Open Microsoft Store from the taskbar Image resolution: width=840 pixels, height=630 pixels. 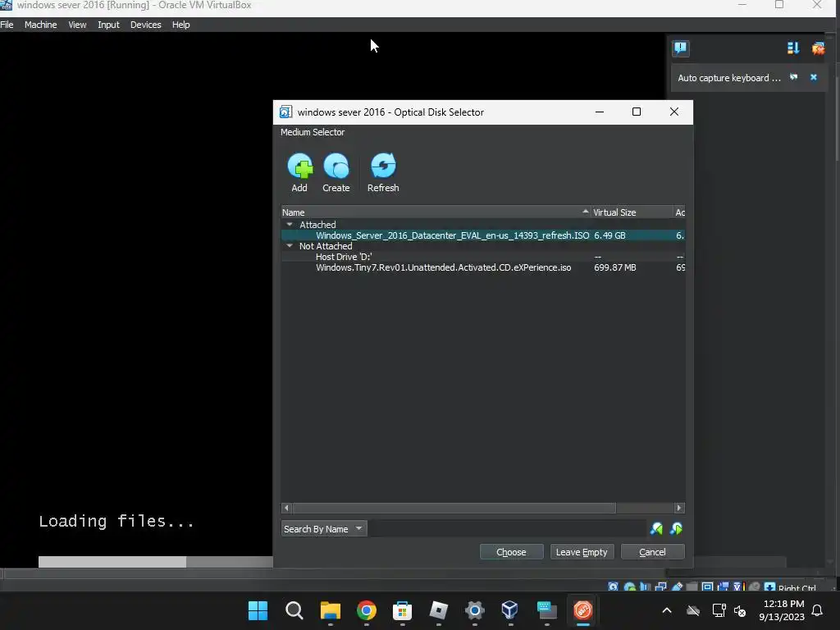point(402,610)
